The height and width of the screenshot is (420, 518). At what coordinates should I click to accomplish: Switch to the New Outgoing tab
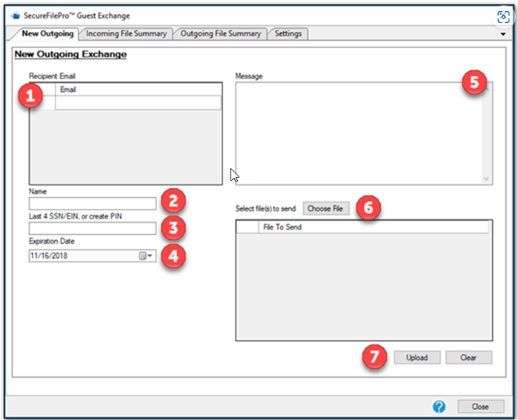(47, 33)
